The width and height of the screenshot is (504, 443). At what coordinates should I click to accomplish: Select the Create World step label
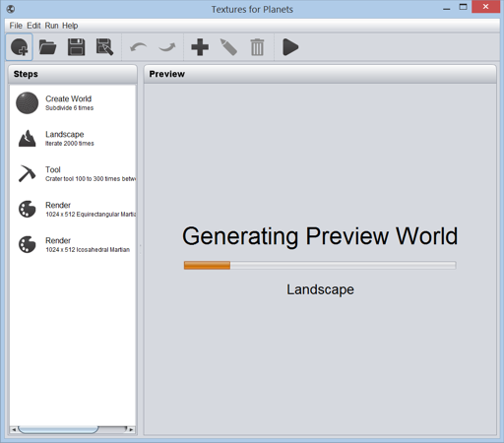[x=68, y=98]
